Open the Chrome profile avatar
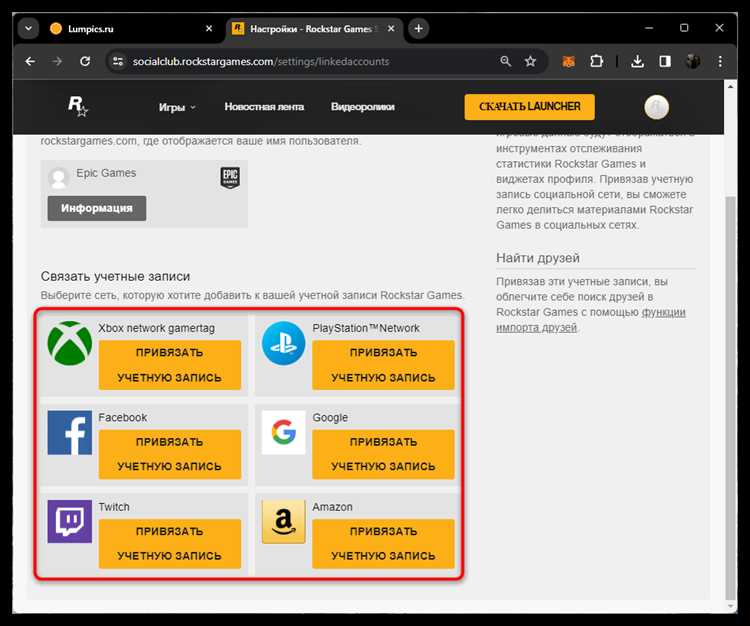This screenshot has height=626, width=750. pyautogui.click(x=693, y=61)
